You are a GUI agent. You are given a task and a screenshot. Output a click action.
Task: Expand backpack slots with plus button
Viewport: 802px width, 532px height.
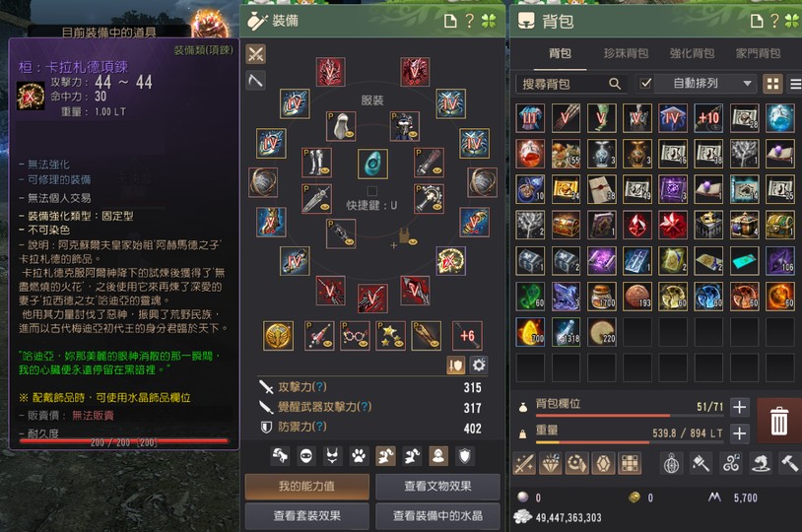pos(739,407)
